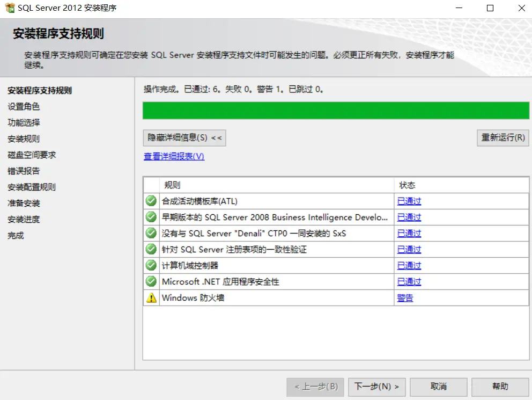Viewport: 532px width, 400px height.
Task: Click the green progress bar
Action: click(336, 111)
